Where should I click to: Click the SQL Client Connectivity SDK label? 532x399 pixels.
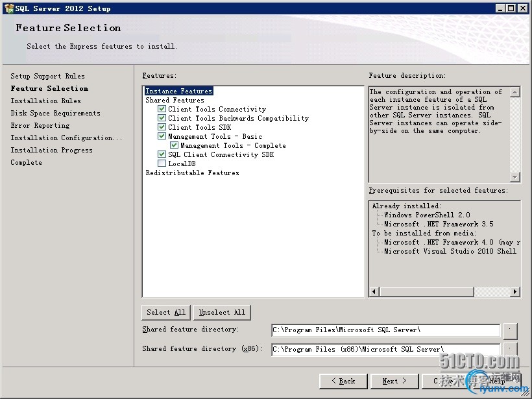click(x=221, y=154)
